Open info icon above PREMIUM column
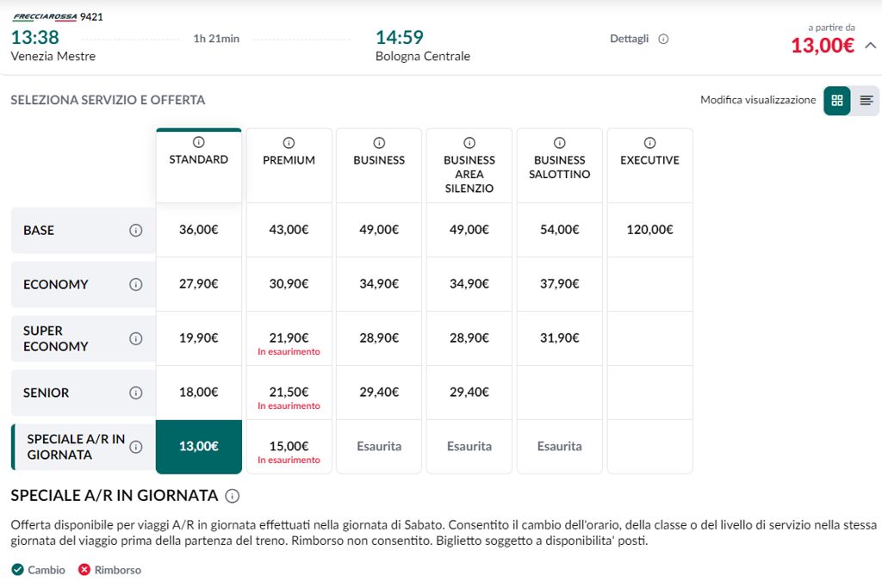 (289, 143)
